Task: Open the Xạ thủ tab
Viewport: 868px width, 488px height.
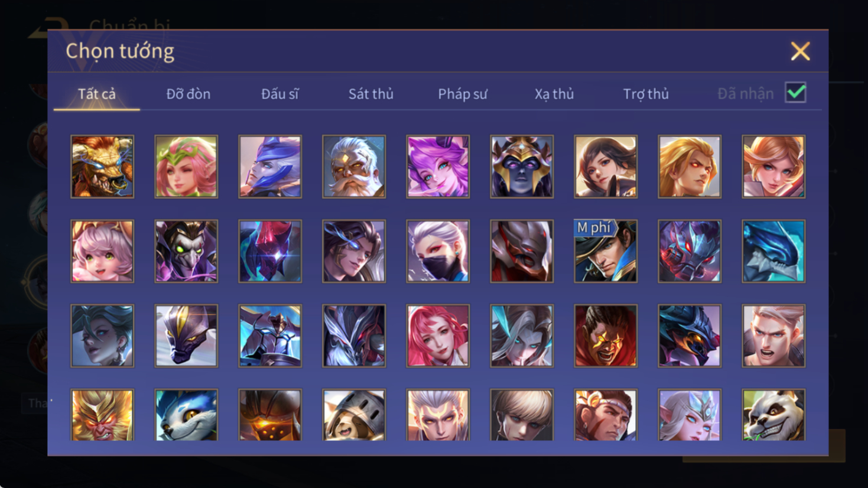Action: pyautogui.click(x=554, y=94)
